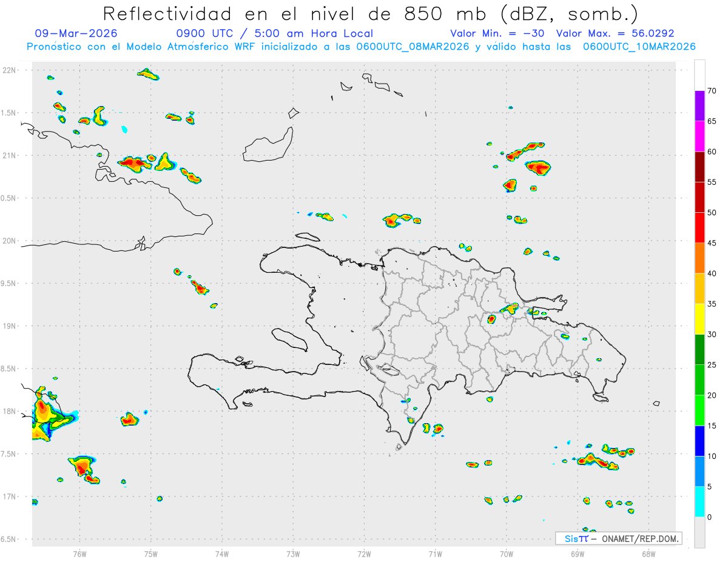Click the '15' colorbar label
Screen dimensions: 728x562
point(712,426)
